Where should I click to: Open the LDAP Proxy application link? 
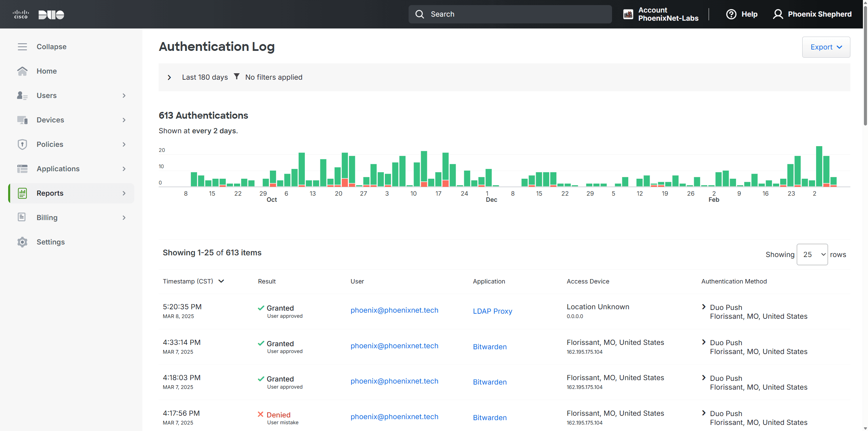492,311
